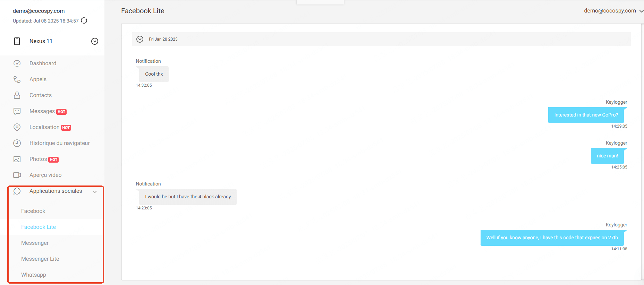
Task: Click the 14:11:08 timestamp
Action: 619,249
